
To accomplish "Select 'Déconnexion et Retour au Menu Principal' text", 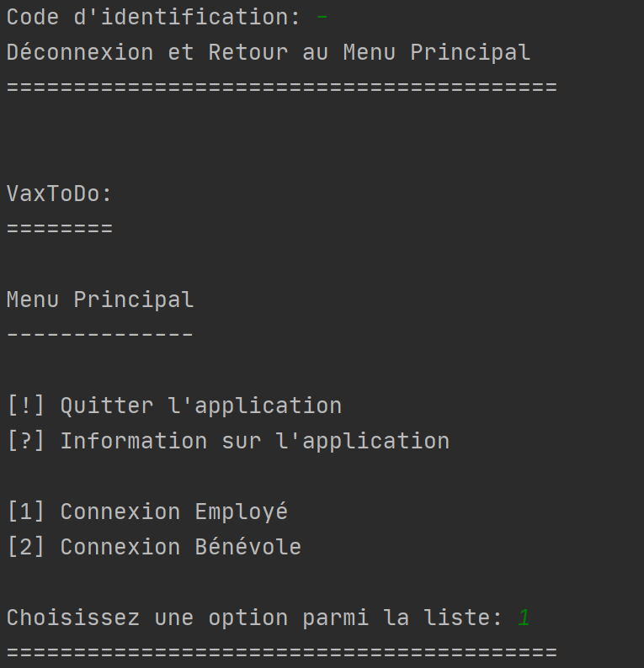I will 269,52.
